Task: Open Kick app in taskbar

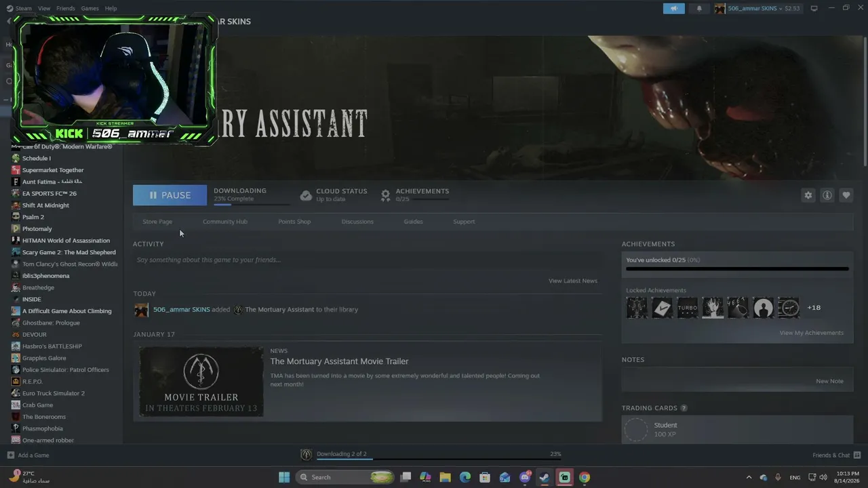Action: [564, 477]
